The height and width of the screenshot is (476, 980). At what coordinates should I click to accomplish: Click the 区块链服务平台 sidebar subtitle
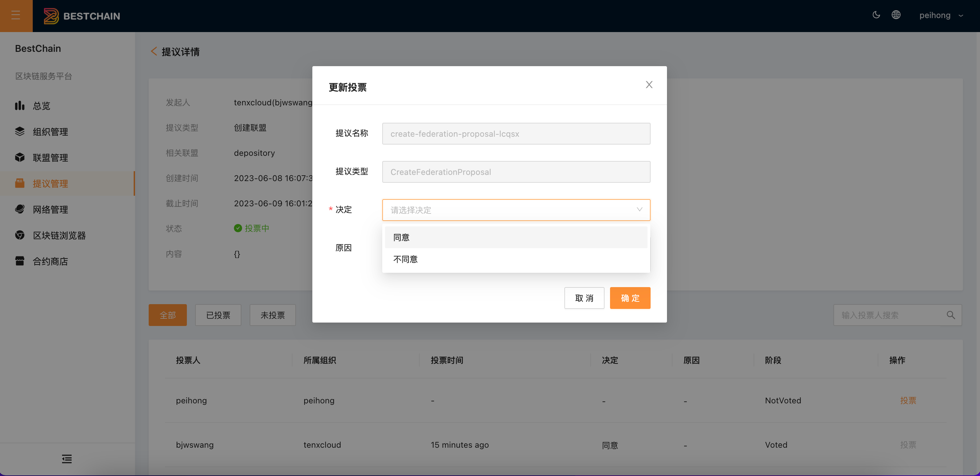(43, 76)
